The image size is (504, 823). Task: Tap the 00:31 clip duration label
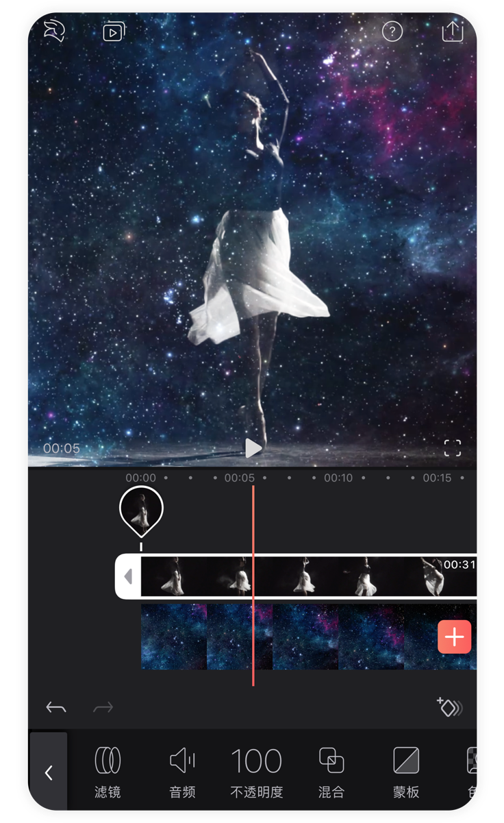459,565
